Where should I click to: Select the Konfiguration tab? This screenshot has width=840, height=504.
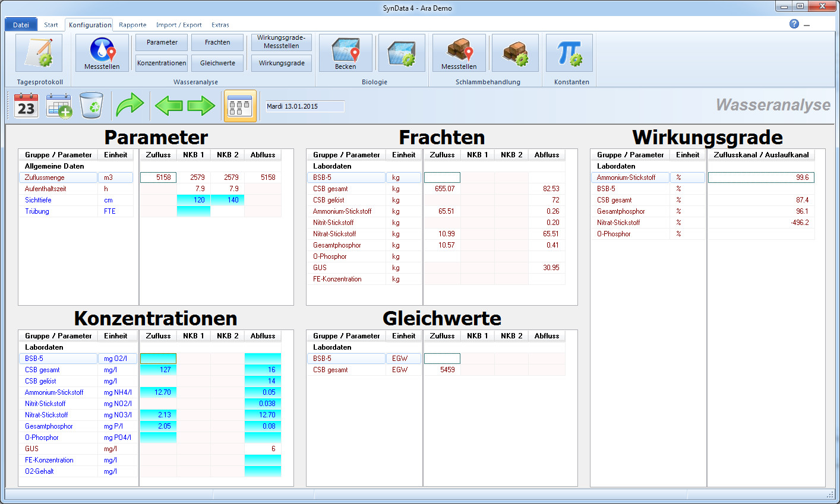pyautogui.click(x=90, y=25)
